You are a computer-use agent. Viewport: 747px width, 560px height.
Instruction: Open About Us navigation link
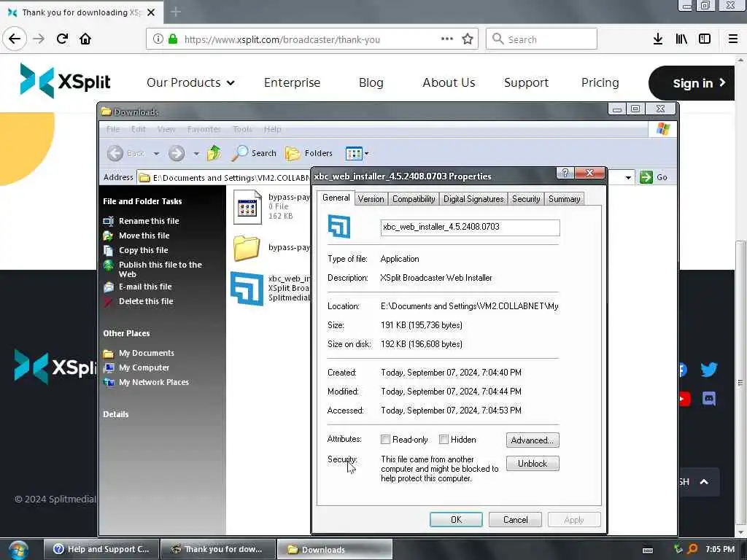click(x=449, y=83)
